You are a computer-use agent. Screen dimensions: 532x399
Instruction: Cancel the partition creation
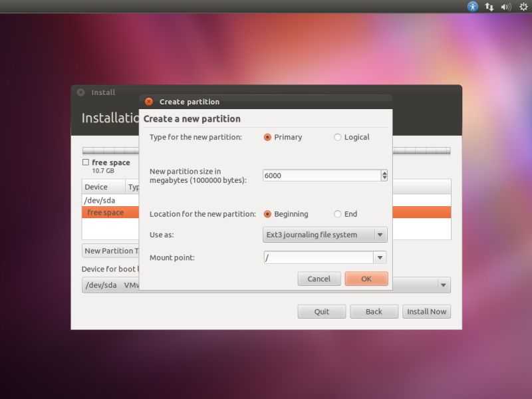[x=319, y=279]
